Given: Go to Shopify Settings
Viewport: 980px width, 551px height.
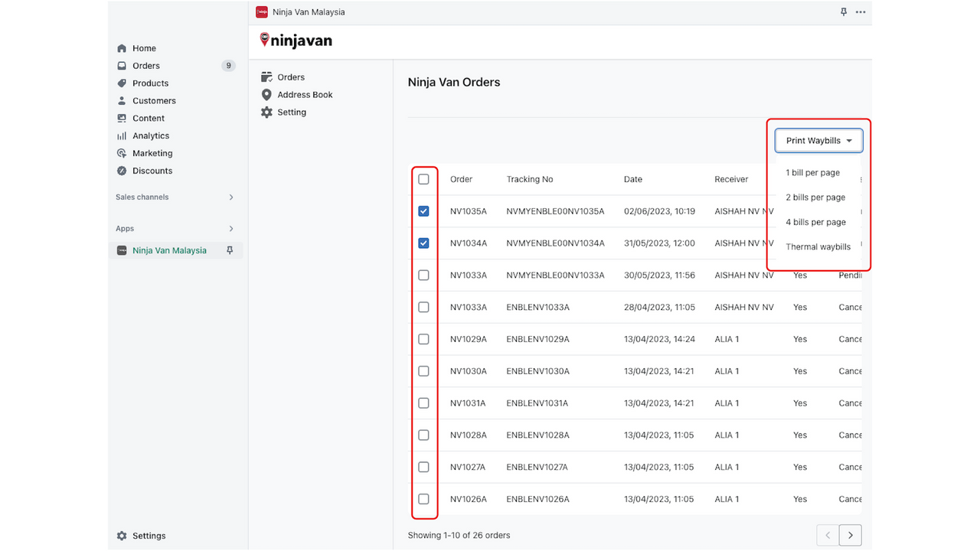Looking at the screenshot, I should 149,535.
